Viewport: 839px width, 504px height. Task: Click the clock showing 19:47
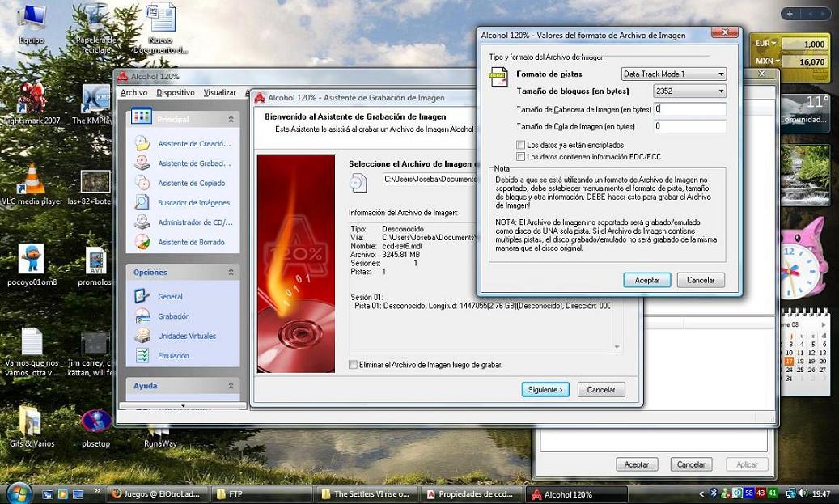point(821,493)
